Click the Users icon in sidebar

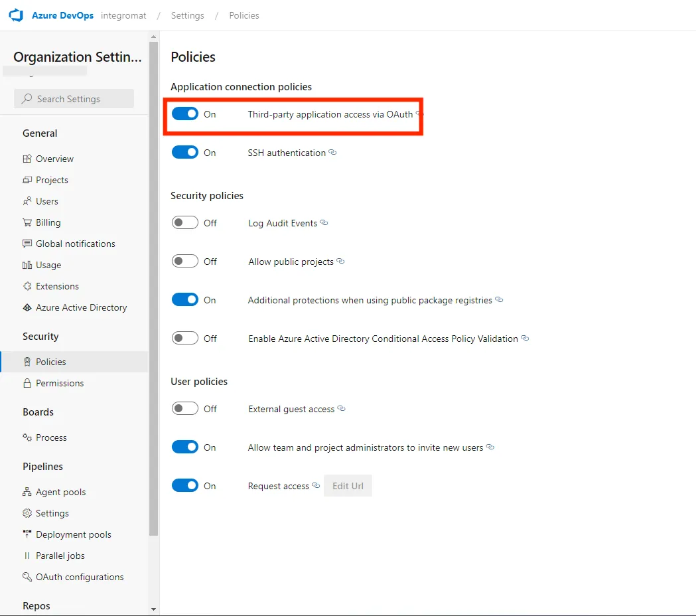pyautogui.click(x=27, y=201)
